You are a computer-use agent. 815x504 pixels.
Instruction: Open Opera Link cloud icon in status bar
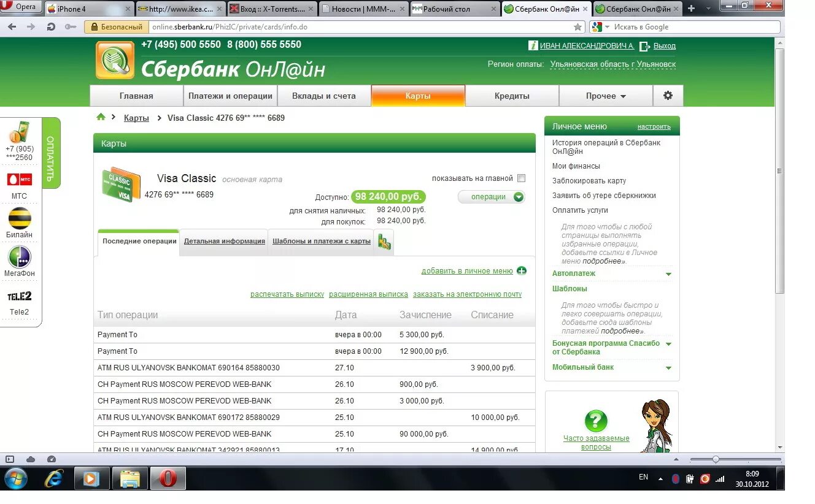(x=31, y=459)
